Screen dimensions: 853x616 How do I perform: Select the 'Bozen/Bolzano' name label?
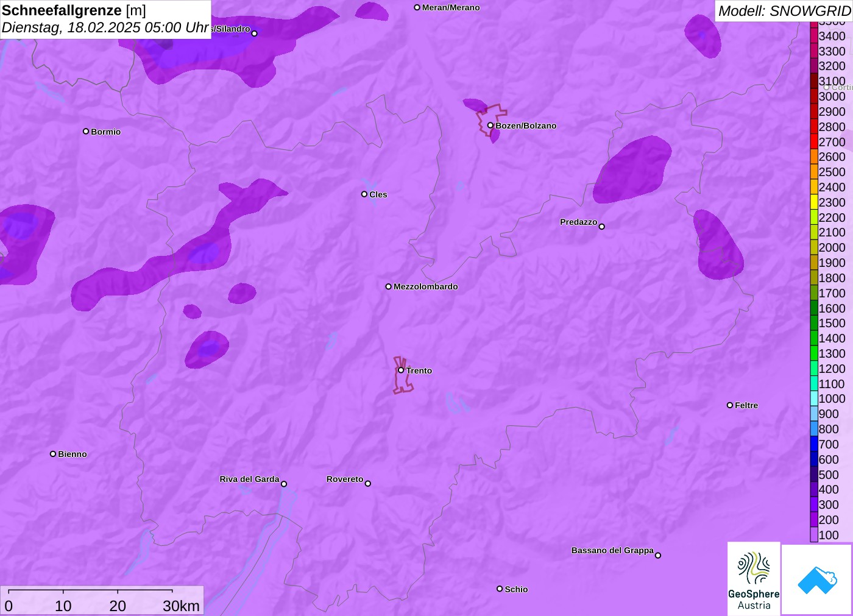click(x=526, y=126)
